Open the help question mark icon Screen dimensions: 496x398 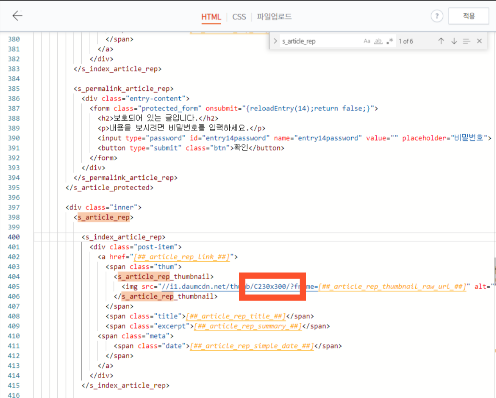coord(437,16)
